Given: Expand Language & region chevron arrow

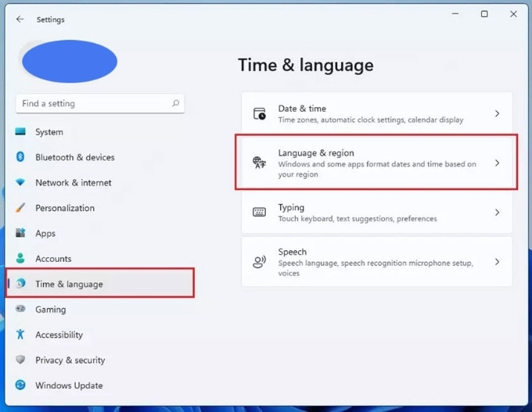Looking at the screenshot, I should coord(497,163).
